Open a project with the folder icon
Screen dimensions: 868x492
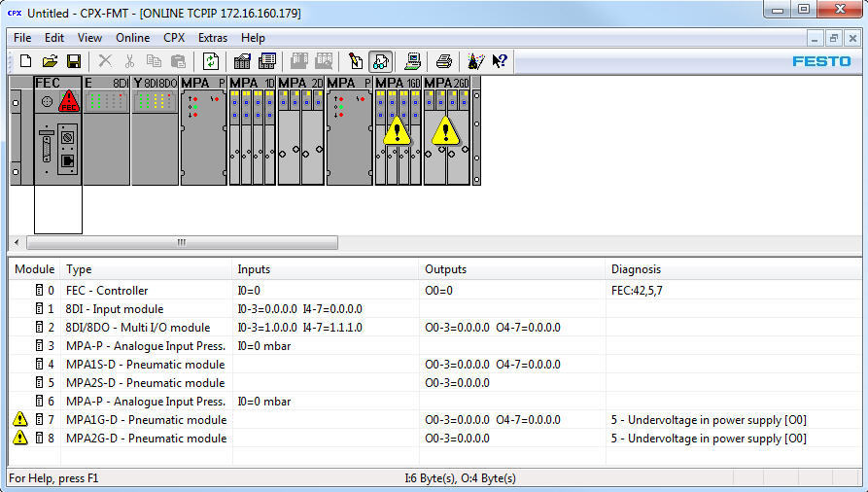point(50,61)
